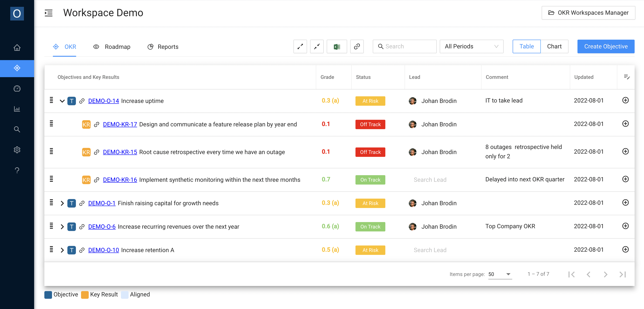Click link icon beside DEMO-KR-17
The image size is (644, 309).
pyautogui.click(x=97, y=124)
